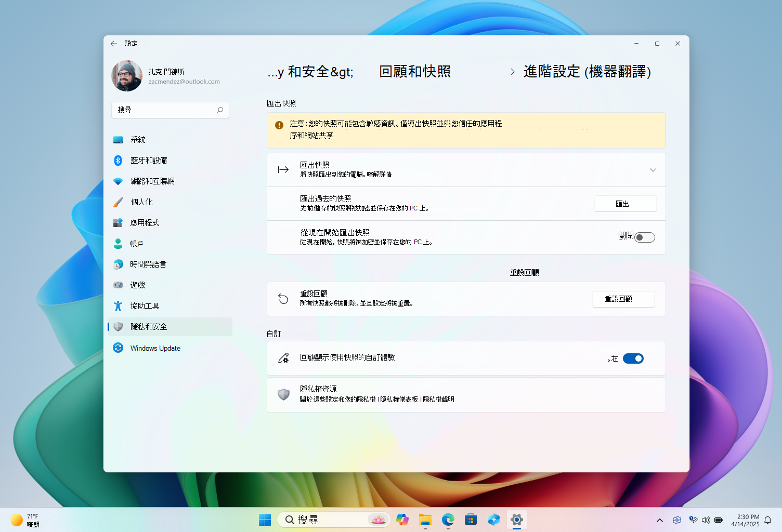Click the Settings gear icon on taskbar
The width and height of the screenshot is (782, 532).
tap(517, 520)
